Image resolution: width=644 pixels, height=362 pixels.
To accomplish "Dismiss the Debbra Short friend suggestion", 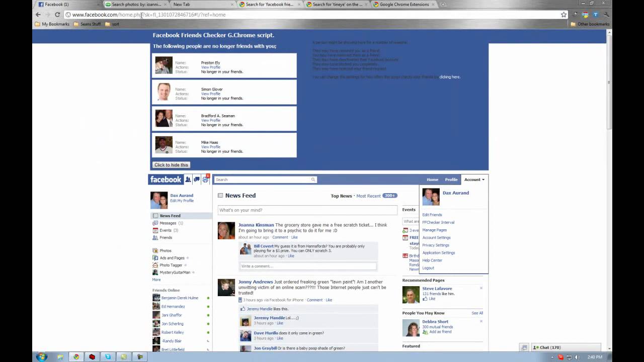I will click(481, 321).
